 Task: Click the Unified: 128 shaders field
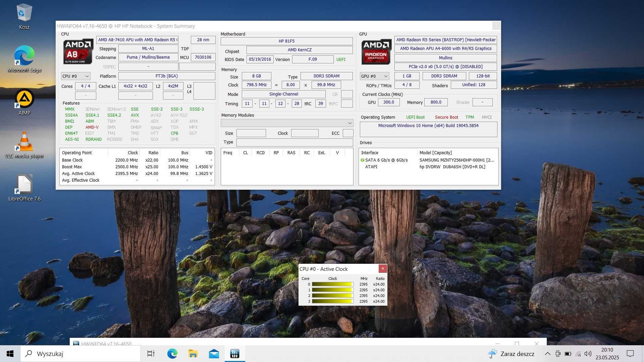(474, 85)
